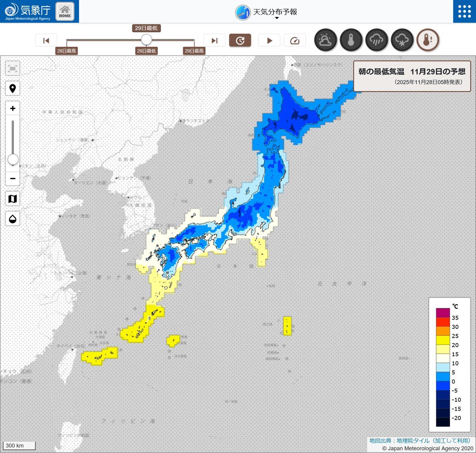Select the precipitation rain cloud layer
The width and height of the screenshot is (476, 453).
point(376,40)
